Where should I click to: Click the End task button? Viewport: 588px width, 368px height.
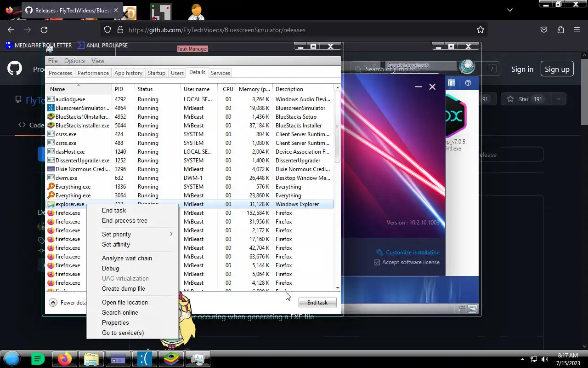[317, 303]
